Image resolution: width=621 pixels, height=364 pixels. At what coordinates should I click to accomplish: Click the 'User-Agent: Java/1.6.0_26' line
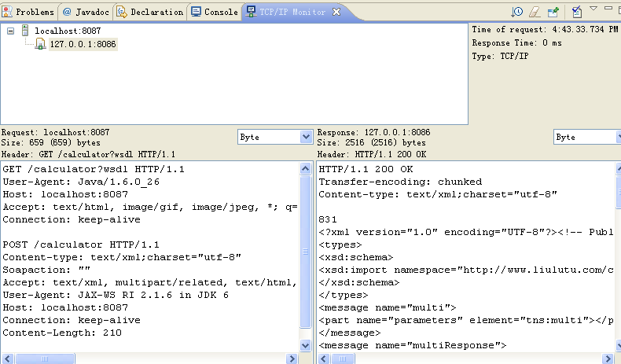coord(81,182)
